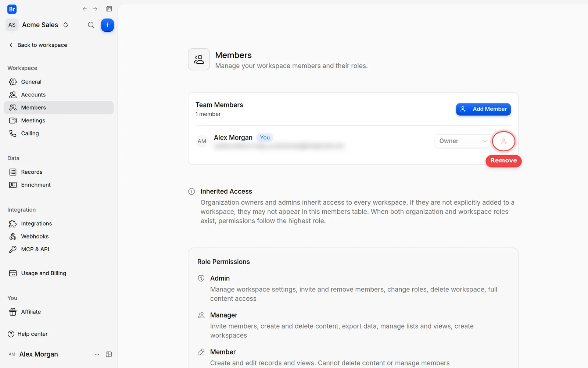The width and height of the screenshot is (588, 368).
Task: Click the Admin role heading
Action: click(x=220, y=278)
